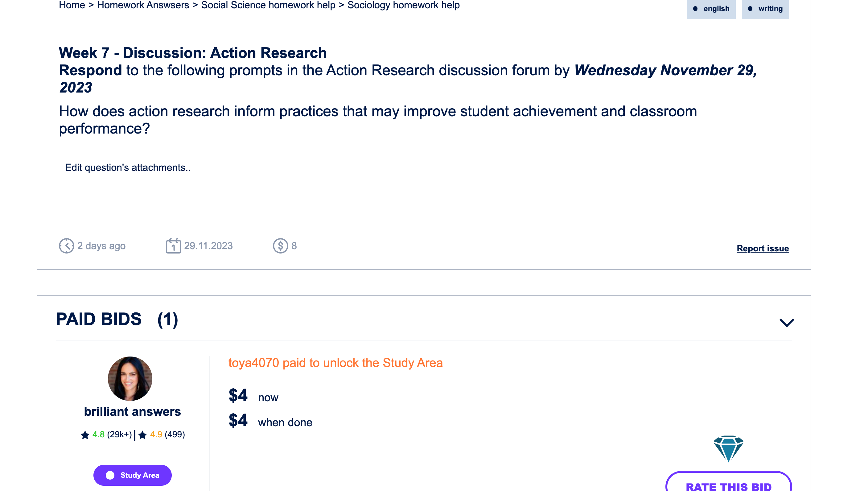The height and width of the screenshot is (491, 868).
Task: Open Sociology homework help breadcrumb
Action: click(x=404, y=5)
